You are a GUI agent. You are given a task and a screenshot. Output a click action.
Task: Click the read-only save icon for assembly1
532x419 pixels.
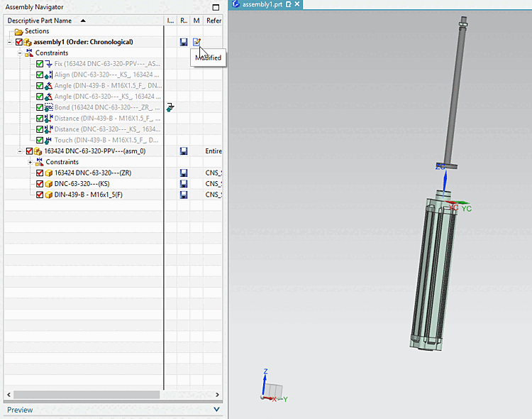tap(184, 42)
